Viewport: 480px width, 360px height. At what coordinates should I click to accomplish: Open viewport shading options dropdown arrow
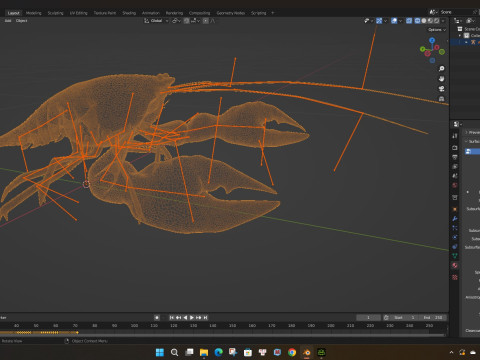click(443, 21)
